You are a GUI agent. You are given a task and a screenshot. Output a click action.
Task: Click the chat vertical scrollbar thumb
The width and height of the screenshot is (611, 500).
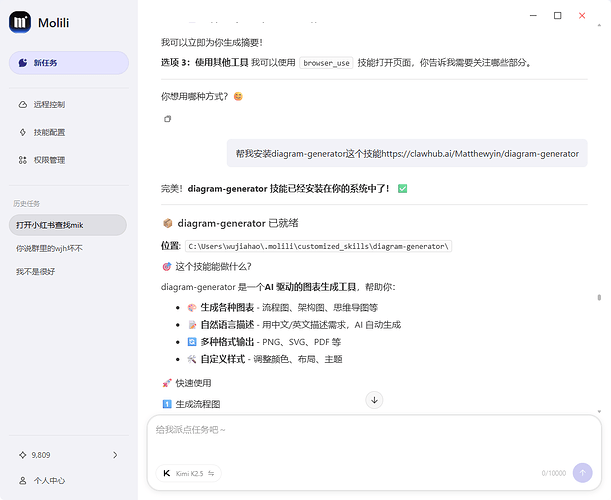(x=599, y=297)
